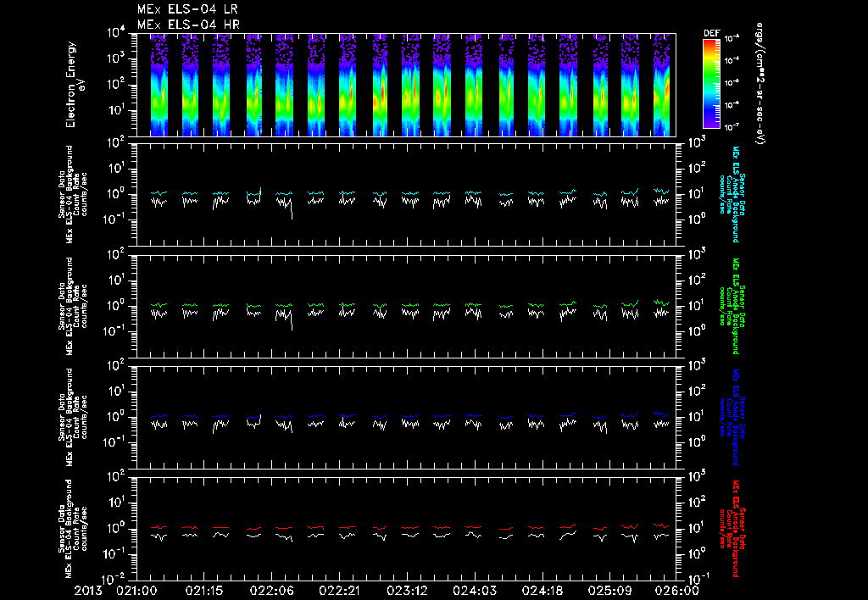This screenshot has height=600, width=868.
Task: Click the 10^-5 tick label on the color bar
Action: click(x=732, y=83)
